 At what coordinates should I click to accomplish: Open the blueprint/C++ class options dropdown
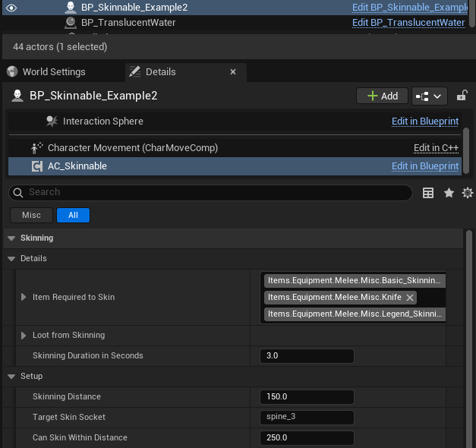pos(430,96)
